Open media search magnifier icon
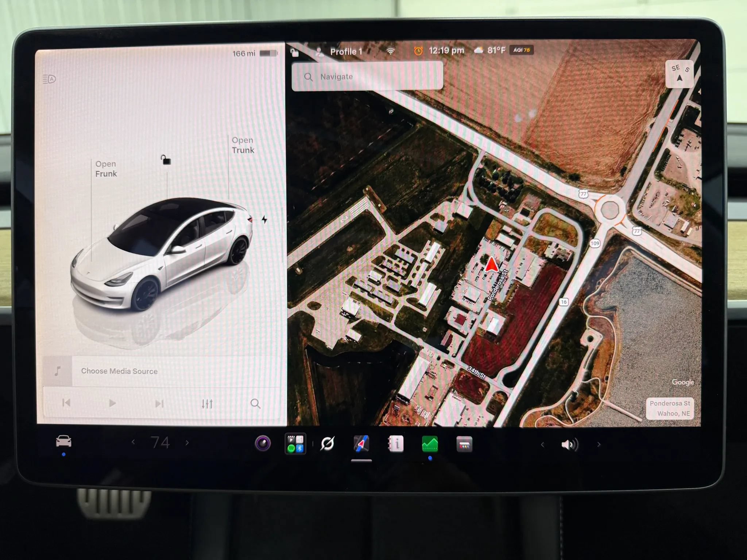The height and width of the screenshot is (560, 747). 255,404
